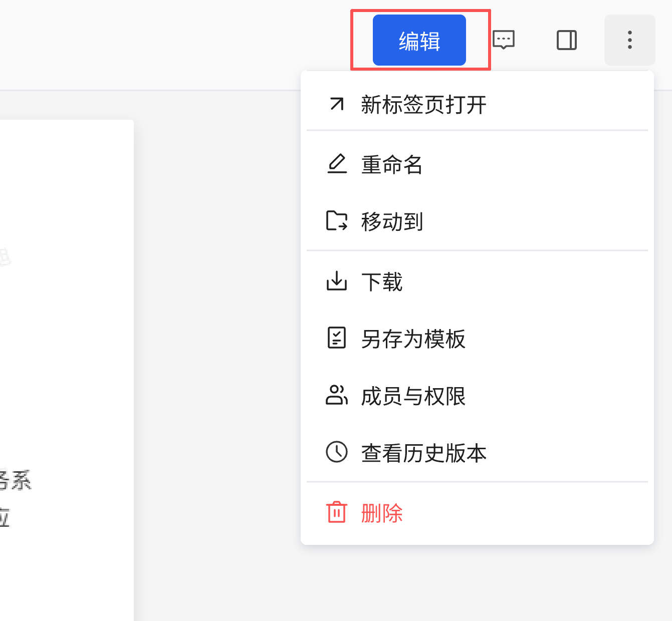The width and height of the screenshot is (672, 621).
Task: Select 新标签页打开 from the menu
Action: pyautogui.click(x=423, y=105)
